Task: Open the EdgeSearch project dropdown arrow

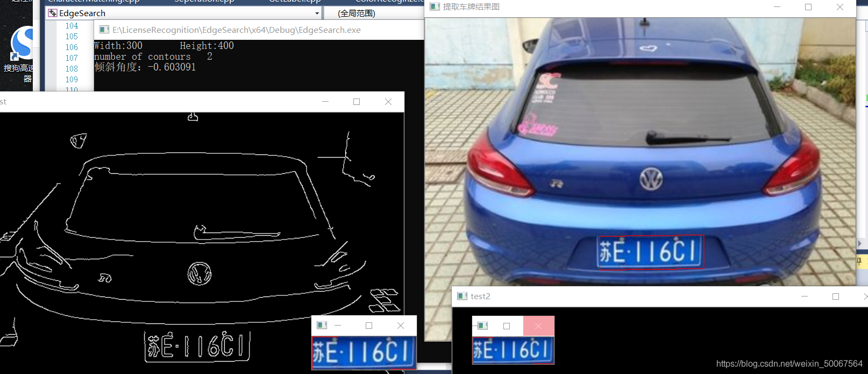Action: click(x=317, y=13)
